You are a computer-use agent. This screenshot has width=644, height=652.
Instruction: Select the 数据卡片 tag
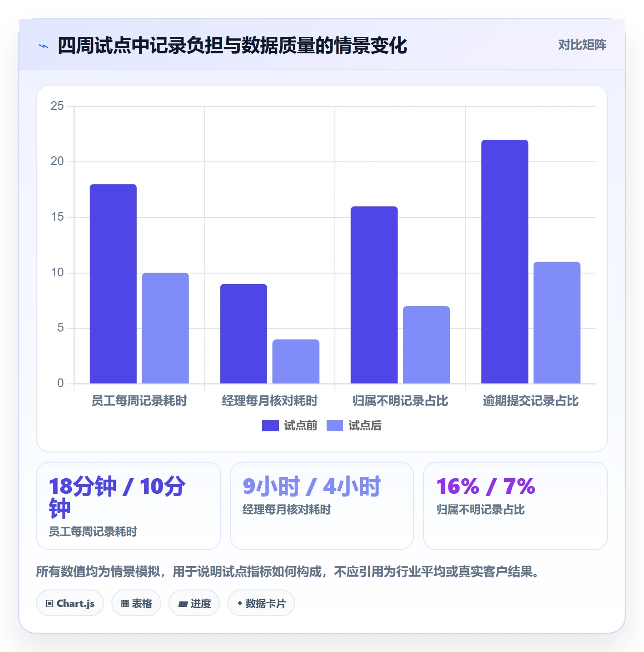click(261, 603)
